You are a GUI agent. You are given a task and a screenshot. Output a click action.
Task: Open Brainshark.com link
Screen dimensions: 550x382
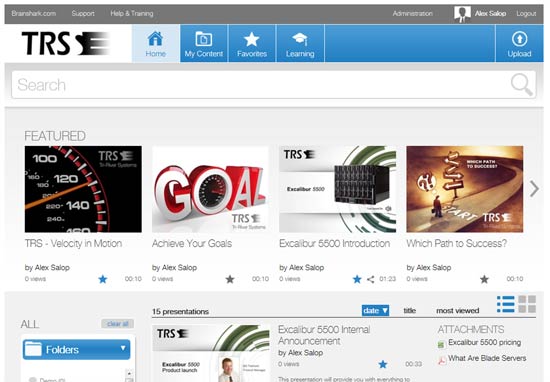pos(34,13)
